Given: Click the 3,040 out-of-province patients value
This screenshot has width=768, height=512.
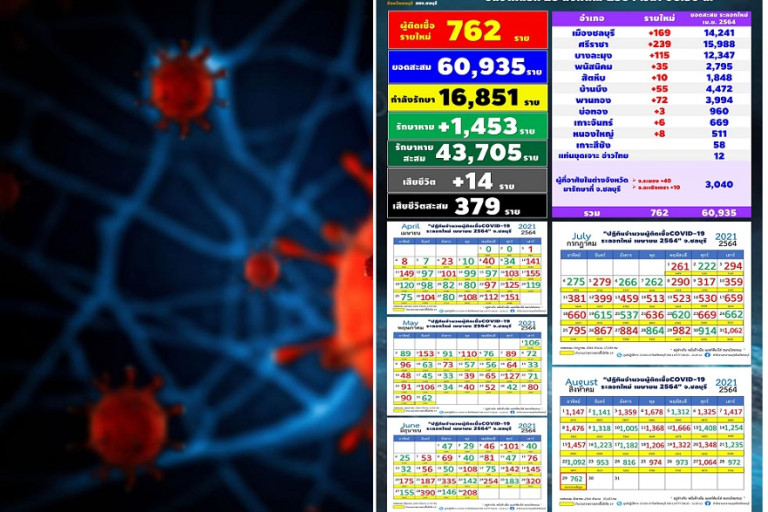Looking at the screenshot, I should coord(718,184).
